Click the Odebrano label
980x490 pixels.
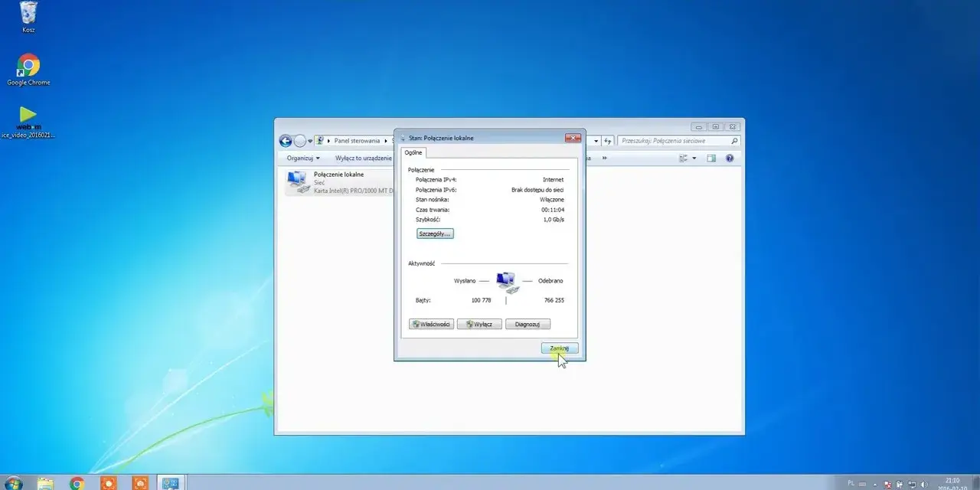550,281
